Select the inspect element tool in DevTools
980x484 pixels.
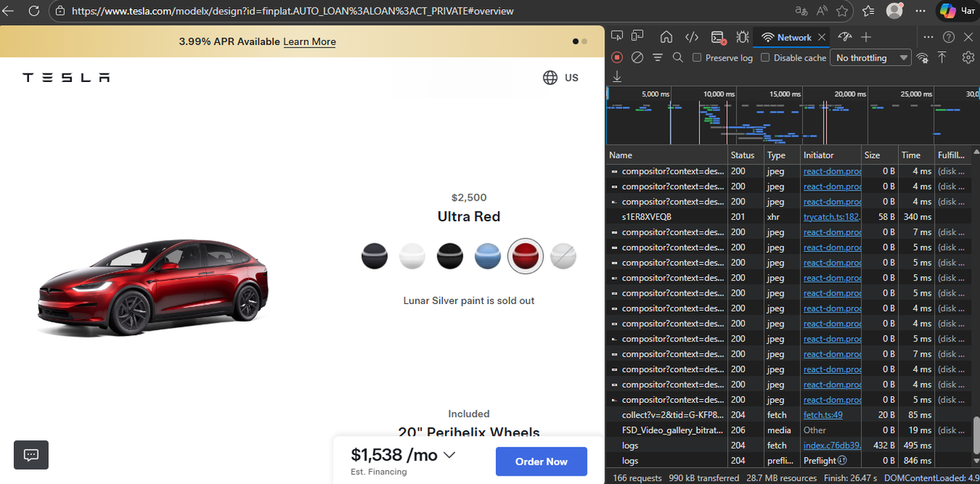tap(617, 37)
